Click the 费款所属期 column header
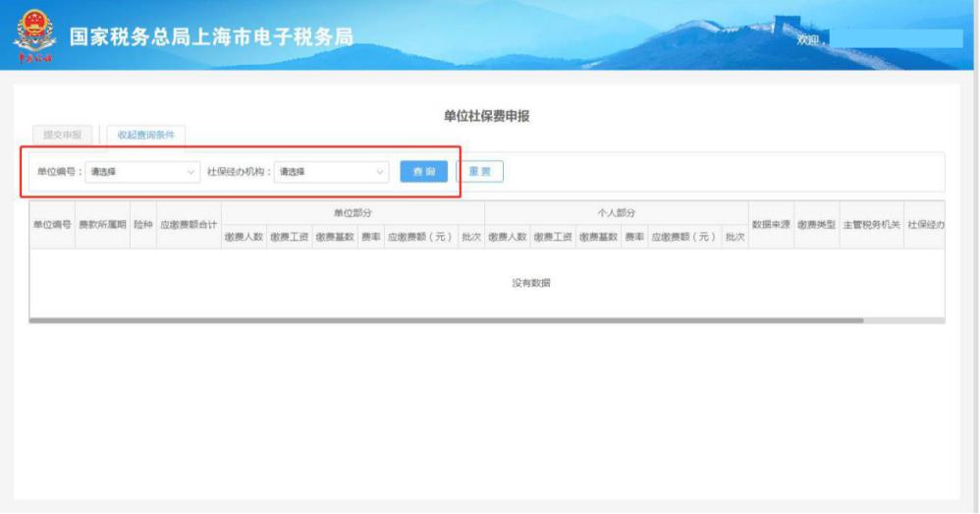This screenshot has width=980, height=514. pyautogui.click(x=102, y=224)
